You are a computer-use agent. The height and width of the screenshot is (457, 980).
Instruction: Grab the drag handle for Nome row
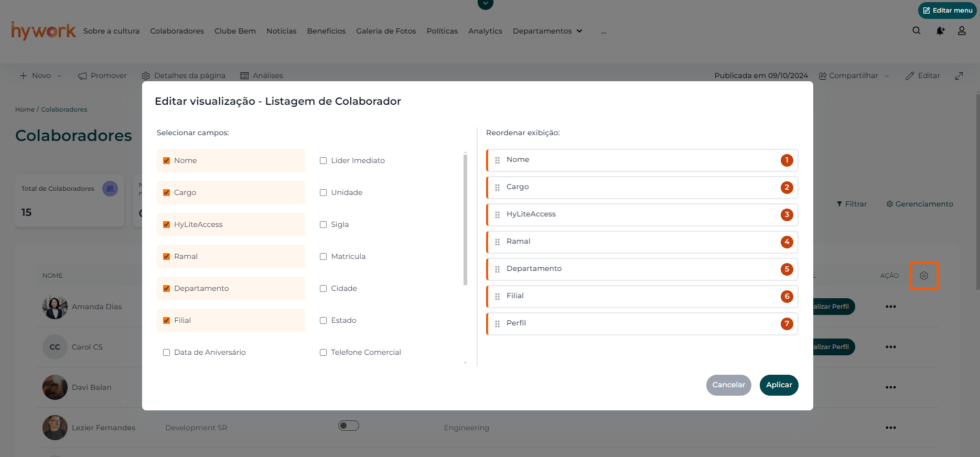click(x=497, y=160)
